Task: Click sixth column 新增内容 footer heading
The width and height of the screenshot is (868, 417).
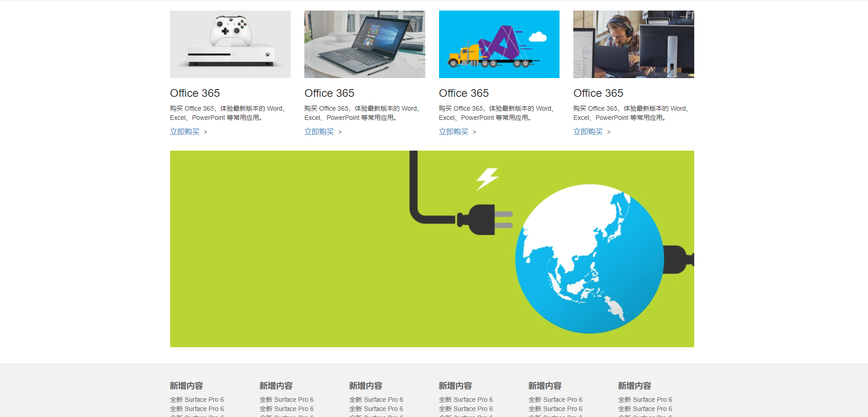Action: click(x=634, y=386)
